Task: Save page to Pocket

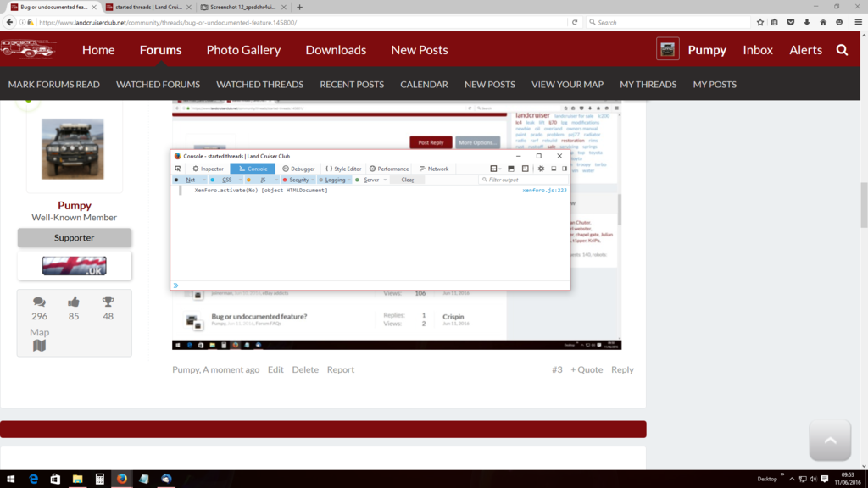Action: click(x=791, y=22)
